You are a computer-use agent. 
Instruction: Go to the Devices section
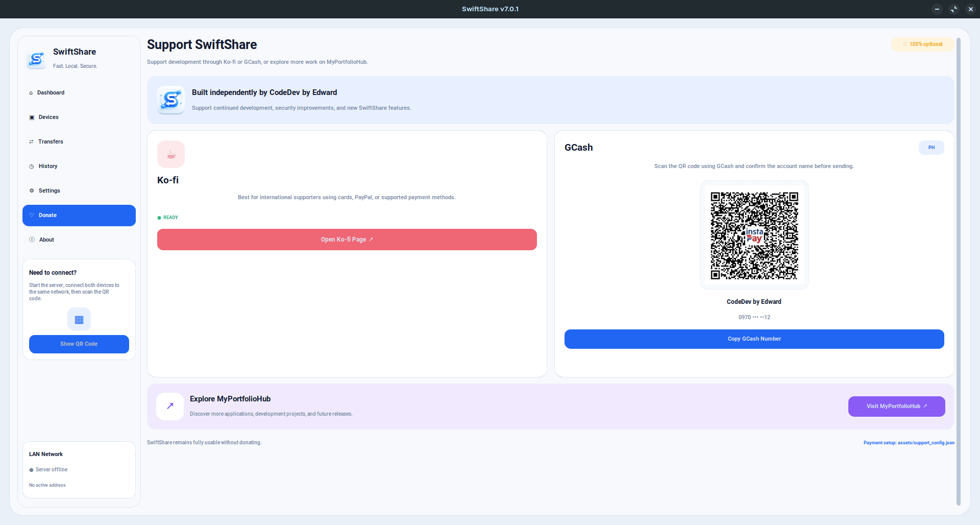point(79,117)
